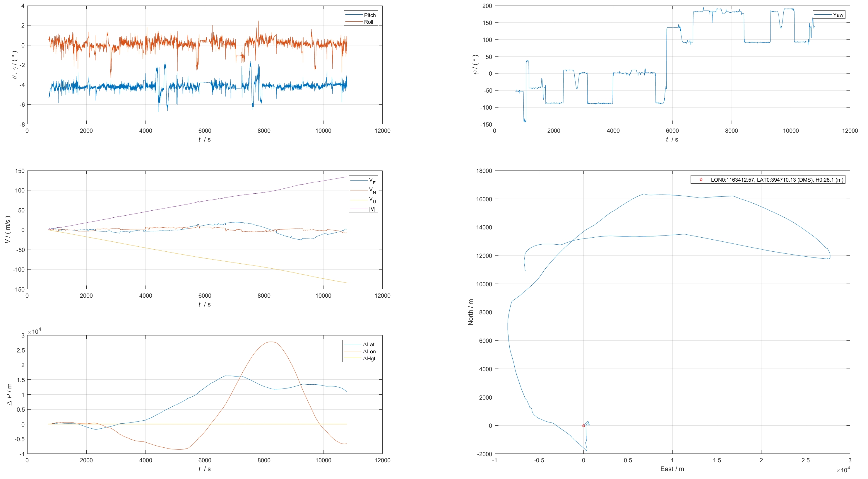Click the θ, γ / ( ° ) axis label

pyautogui.click(x=14, y=64)
